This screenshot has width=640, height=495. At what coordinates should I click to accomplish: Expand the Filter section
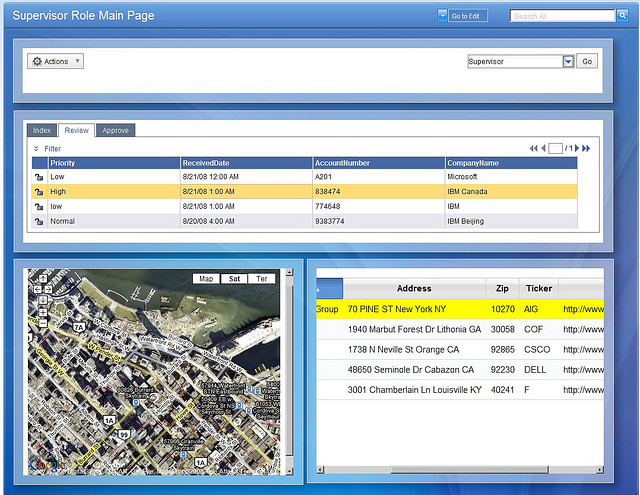click(36, 149)
